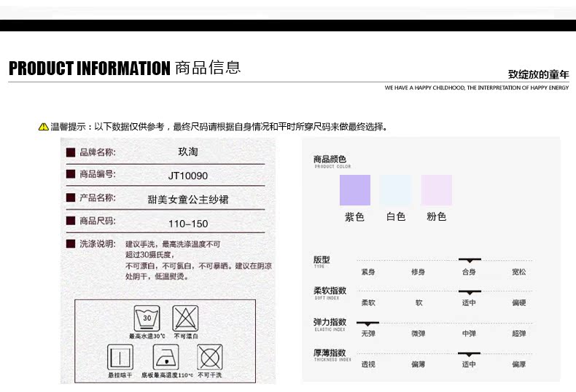
Task: Click the 合身 fit option
Action: [x=469, y=272]
